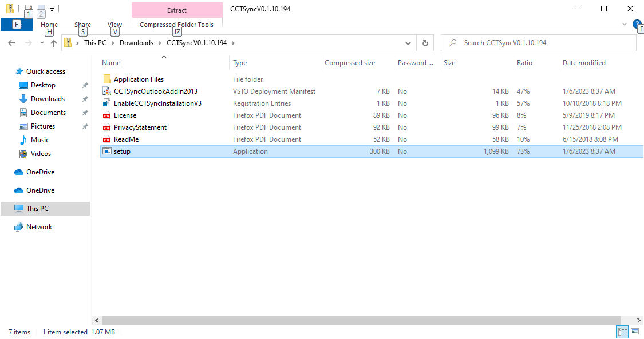This screenshot has height=339, width=644.
Task: Open Desktop in Quick access
Action: 43,85
